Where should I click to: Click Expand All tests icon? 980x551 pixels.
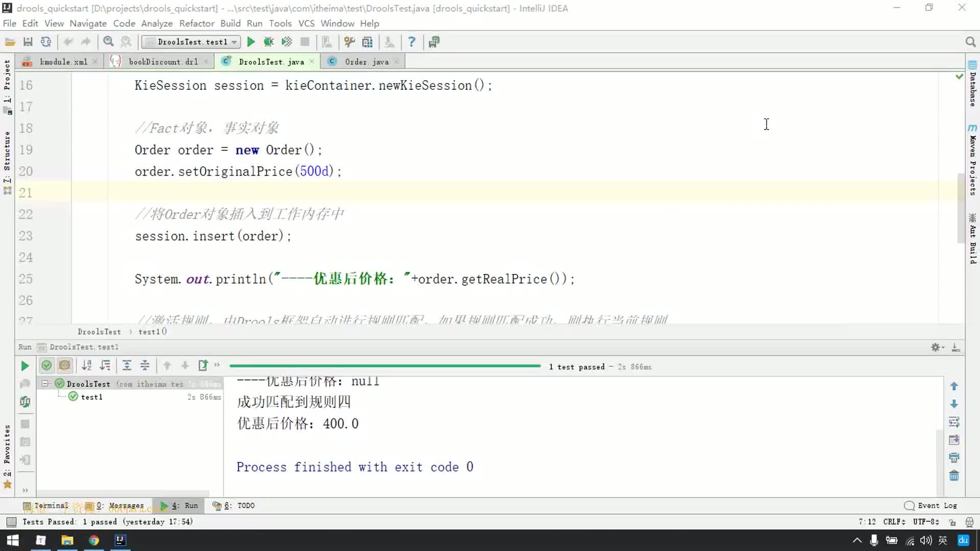127,365
